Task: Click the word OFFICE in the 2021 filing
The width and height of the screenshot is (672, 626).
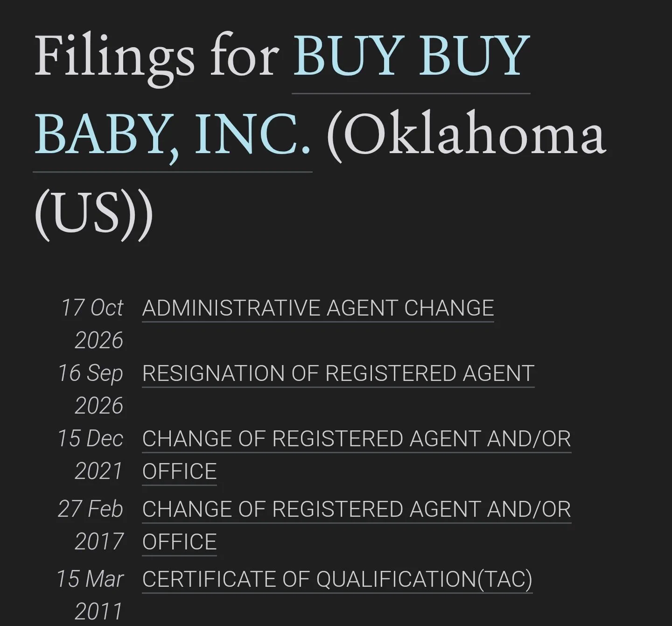Action: 180,471
